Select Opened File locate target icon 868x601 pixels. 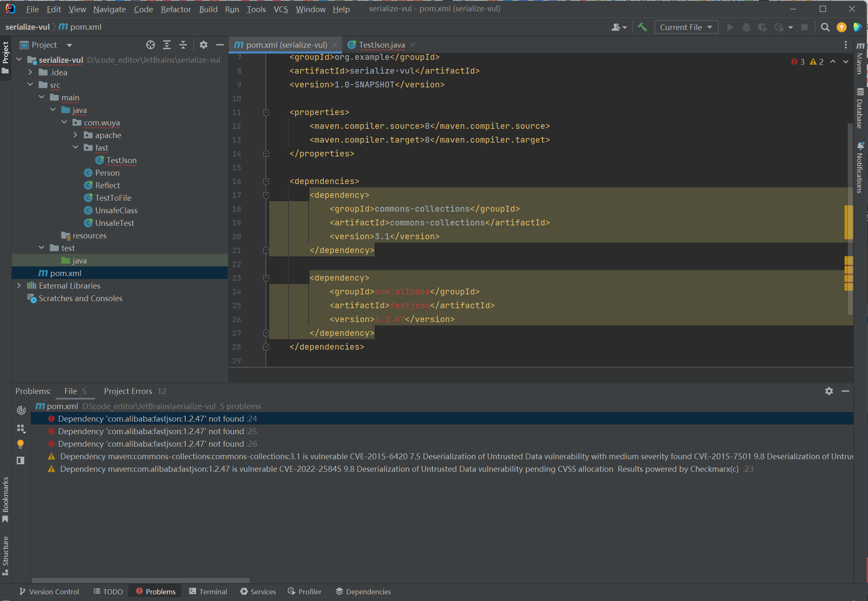click(x=151, y=45)
